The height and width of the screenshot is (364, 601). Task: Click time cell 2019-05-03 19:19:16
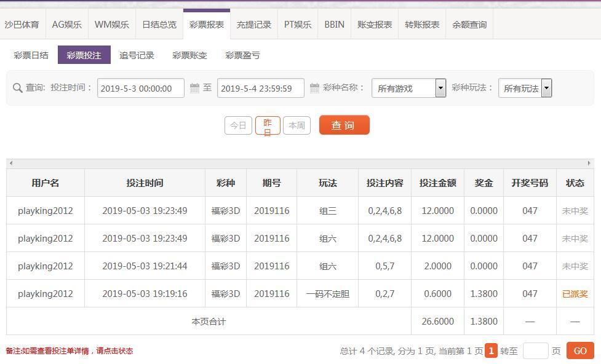[145, 294]
